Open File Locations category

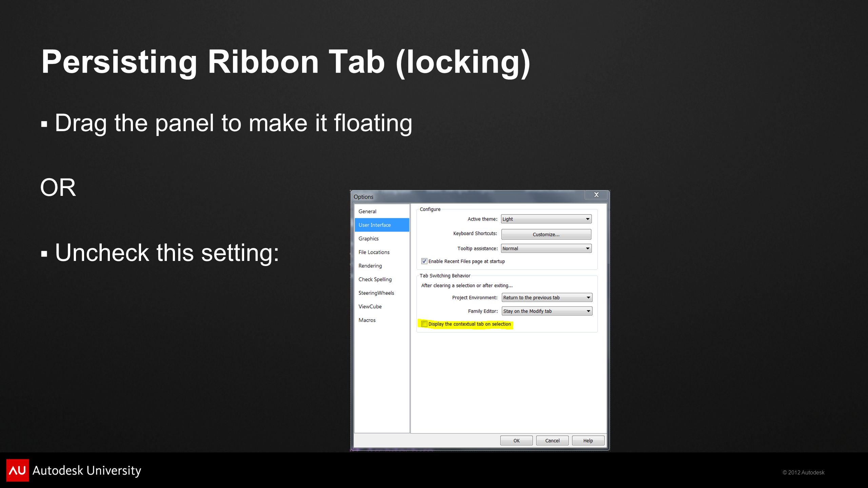coord(382,252)
